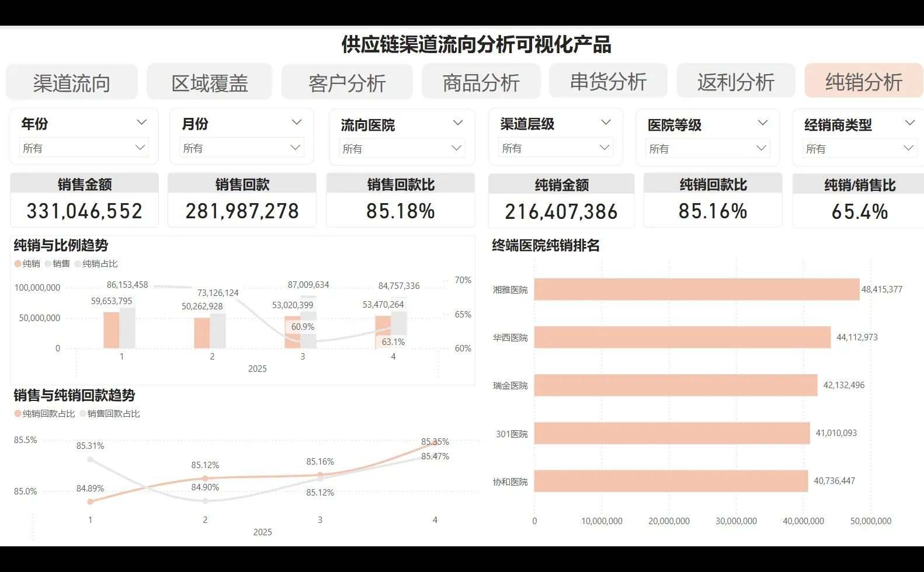
Task: Click the 销售回款 card value 281,987,278
Action: point(242,211)
